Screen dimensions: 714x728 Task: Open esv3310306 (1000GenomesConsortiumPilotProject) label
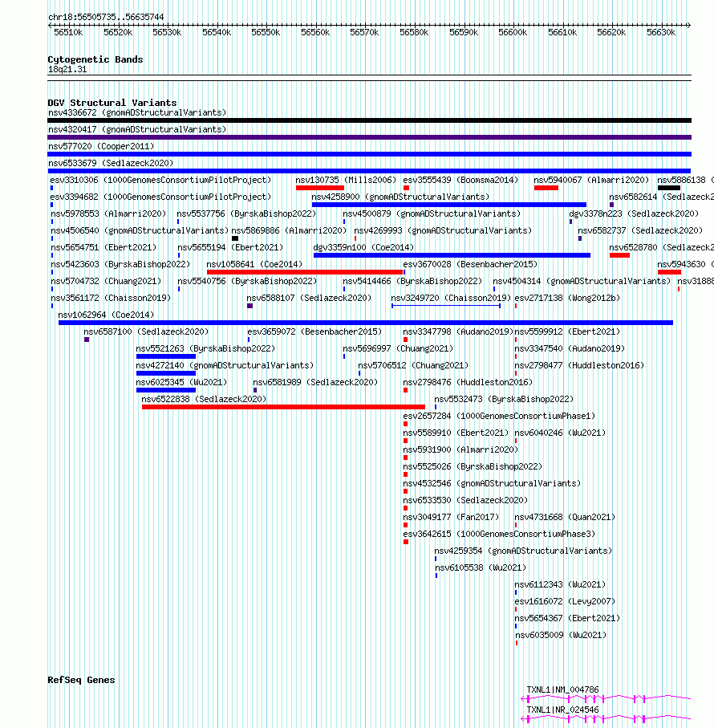point(160,180)
